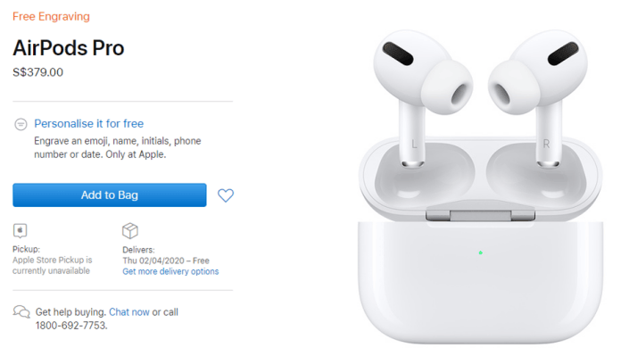621x364 pixels.
Task: Open Get more delivery options
Action: (170, 271)
